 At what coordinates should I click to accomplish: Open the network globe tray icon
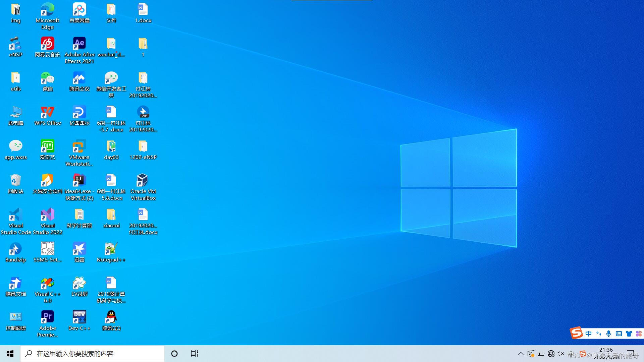(551, 354)
